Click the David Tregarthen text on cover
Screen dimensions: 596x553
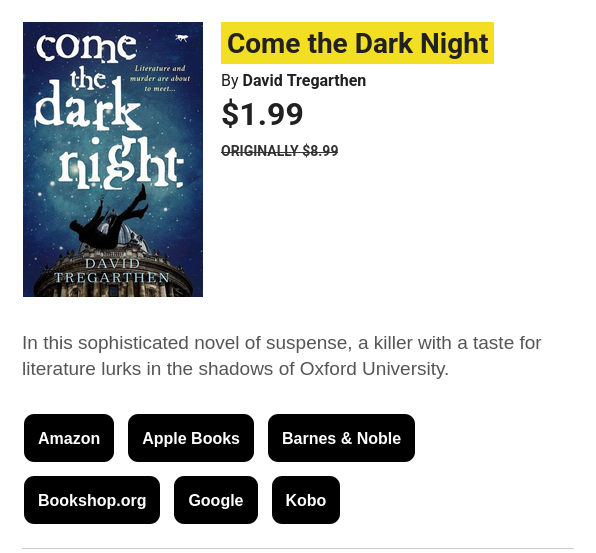(112, 270)
